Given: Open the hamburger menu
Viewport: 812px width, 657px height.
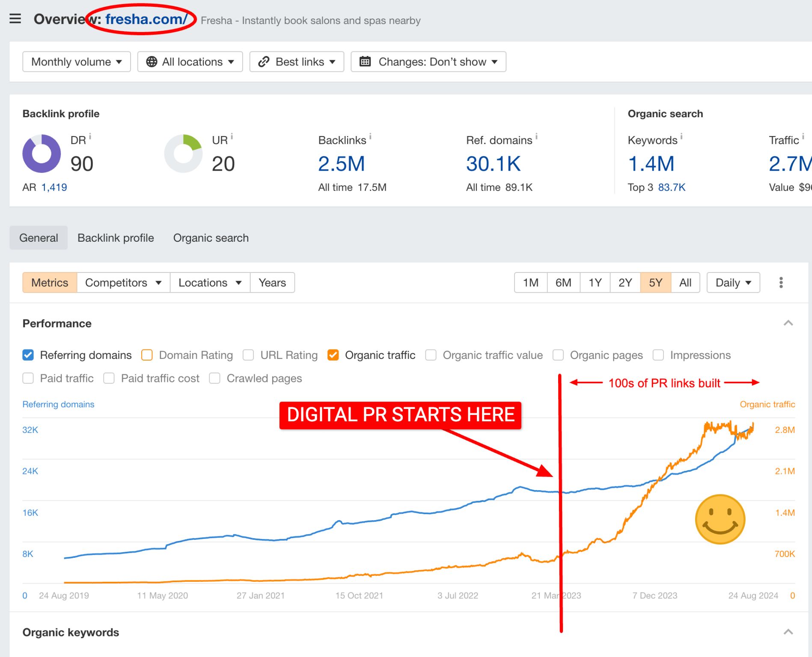Looking at the screenshot, I should tap(15, 19).
